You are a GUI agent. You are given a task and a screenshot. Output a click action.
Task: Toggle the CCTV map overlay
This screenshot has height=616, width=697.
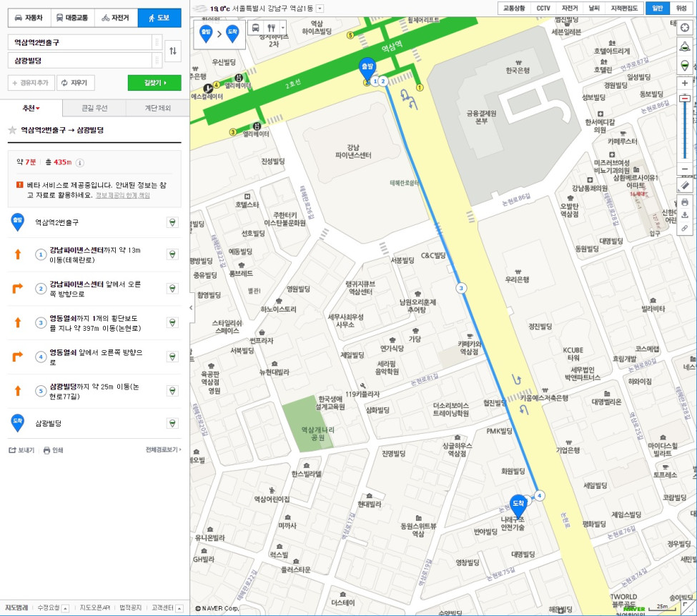point(543,8)
